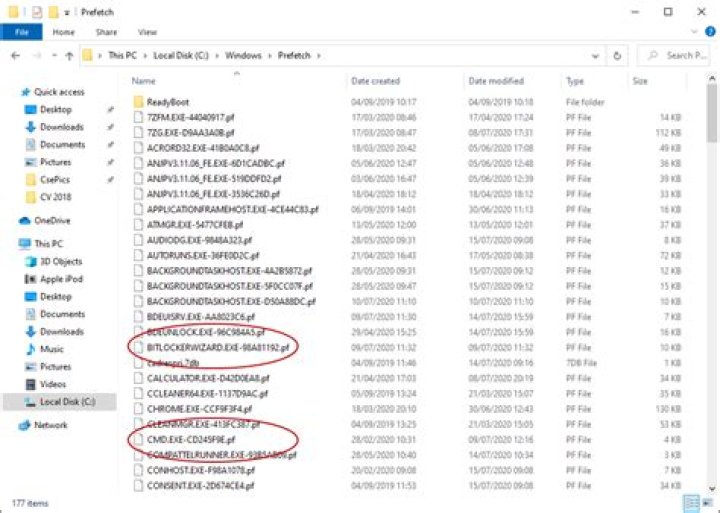
Task: Open the File menu
Action: click(21, 32)
